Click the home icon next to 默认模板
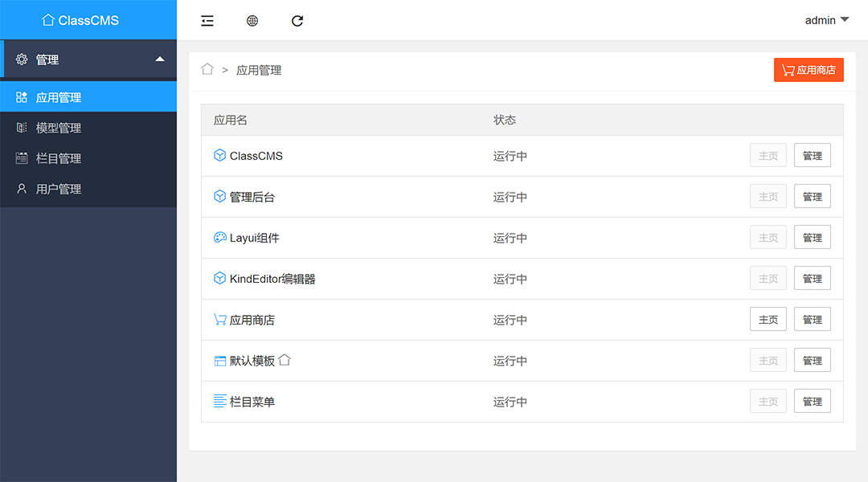This screenshot has height=482, width=868. [x=285, y=360]
